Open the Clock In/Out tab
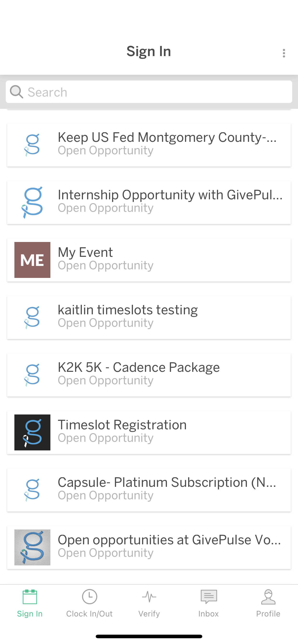Image resolution: width=298 pixels, height=644 pixels. point(89,603)
